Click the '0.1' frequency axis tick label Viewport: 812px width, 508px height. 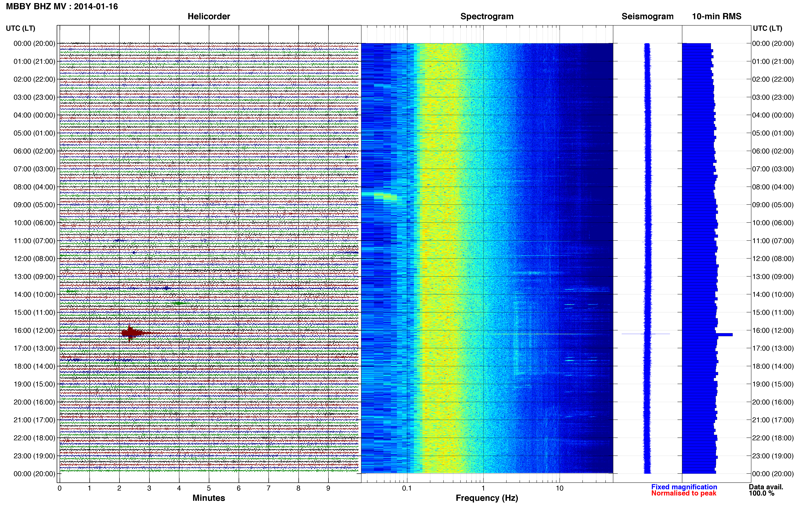pyautogui.click(x=407, y=488)
